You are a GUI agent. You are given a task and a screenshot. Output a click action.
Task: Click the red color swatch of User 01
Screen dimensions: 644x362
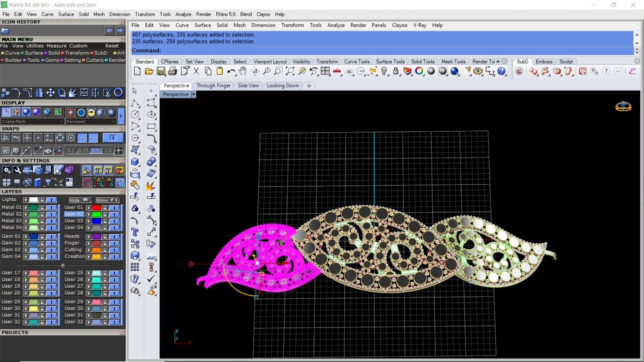(x=97, y=207)
